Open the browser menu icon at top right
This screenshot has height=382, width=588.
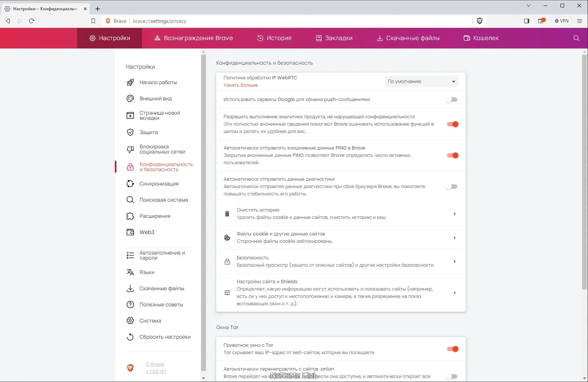point(580,21)
